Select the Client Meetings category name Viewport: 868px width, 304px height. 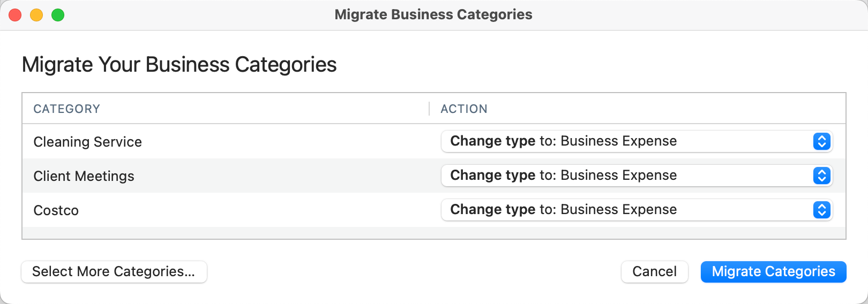pos(84,176)
